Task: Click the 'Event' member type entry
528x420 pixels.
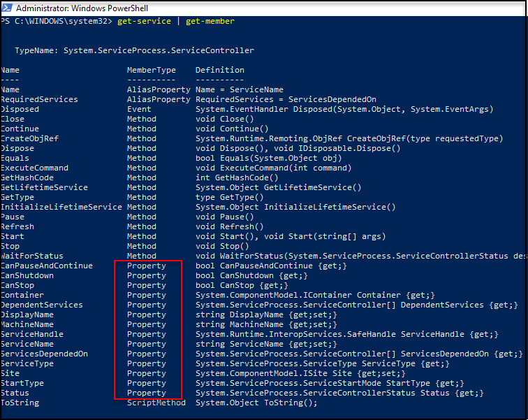Action: point(139,109)
